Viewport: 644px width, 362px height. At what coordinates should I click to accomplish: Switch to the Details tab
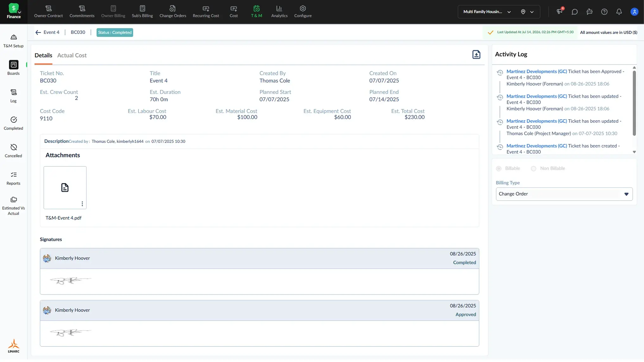click(43, 55)
